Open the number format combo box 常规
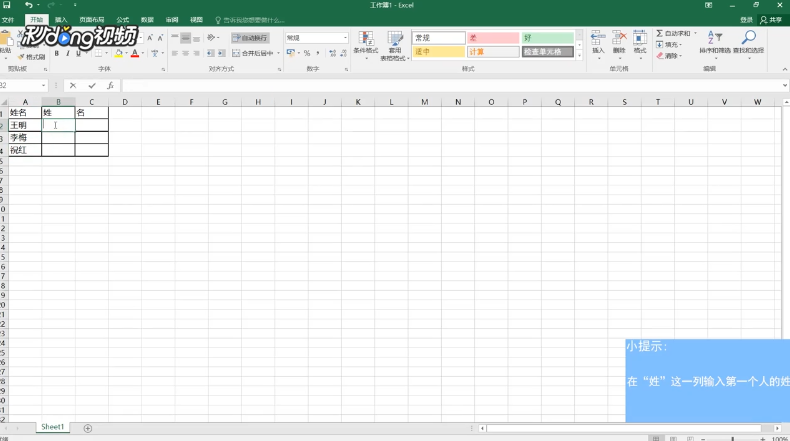 coord(317,38)
